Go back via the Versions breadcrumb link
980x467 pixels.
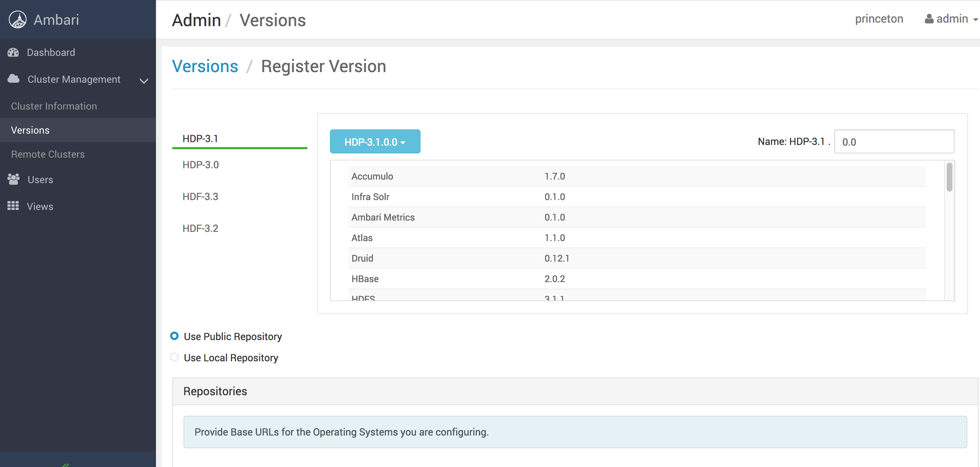pyautogui.click(x=205, y=66)
